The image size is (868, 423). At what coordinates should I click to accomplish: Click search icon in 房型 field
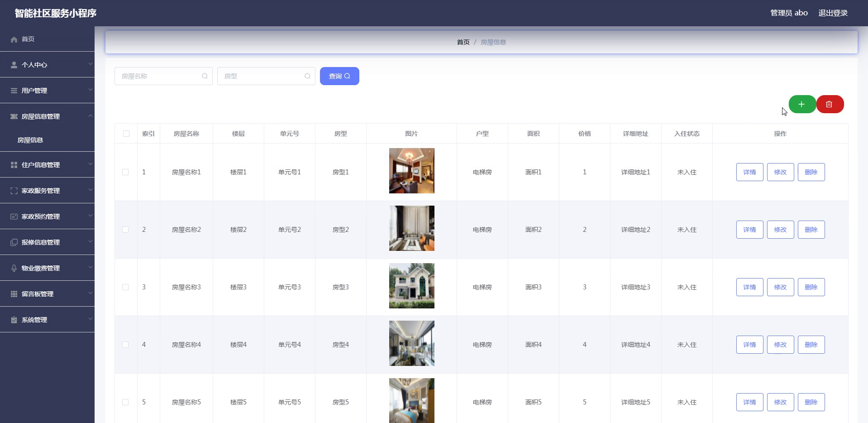tap(307, 76)
